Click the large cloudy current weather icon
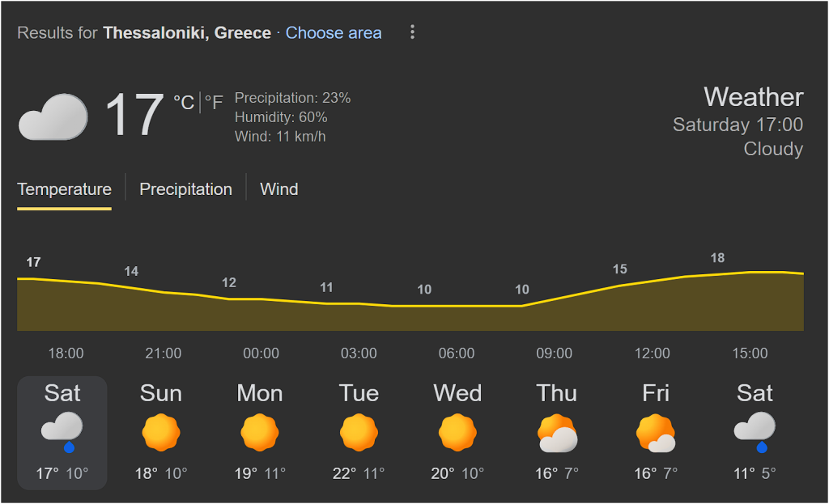This screenshot has width=829, height=504. (53, 116)
